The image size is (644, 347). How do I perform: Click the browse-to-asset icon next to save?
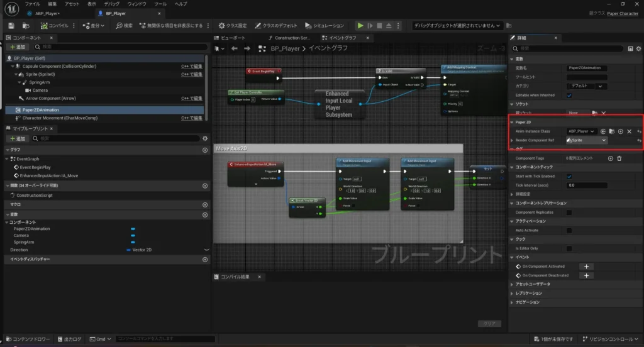[26, 26]
